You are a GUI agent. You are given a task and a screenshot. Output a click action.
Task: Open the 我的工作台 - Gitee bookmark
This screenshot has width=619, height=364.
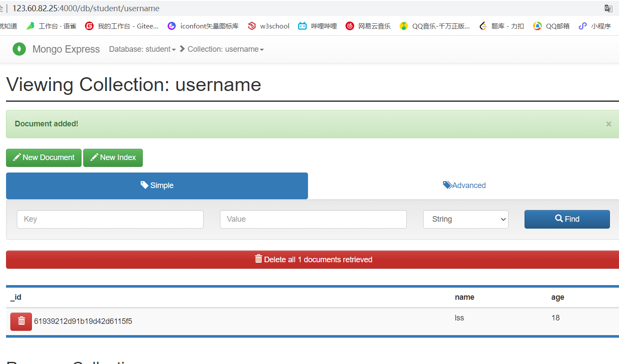[122, 26]
